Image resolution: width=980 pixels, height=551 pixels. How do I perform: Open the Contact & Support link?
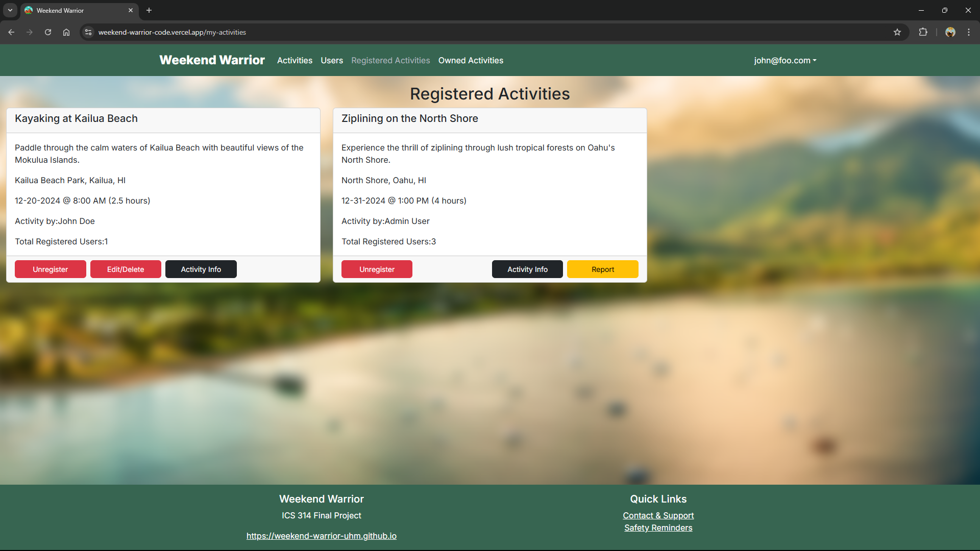(x=658, y=515)
